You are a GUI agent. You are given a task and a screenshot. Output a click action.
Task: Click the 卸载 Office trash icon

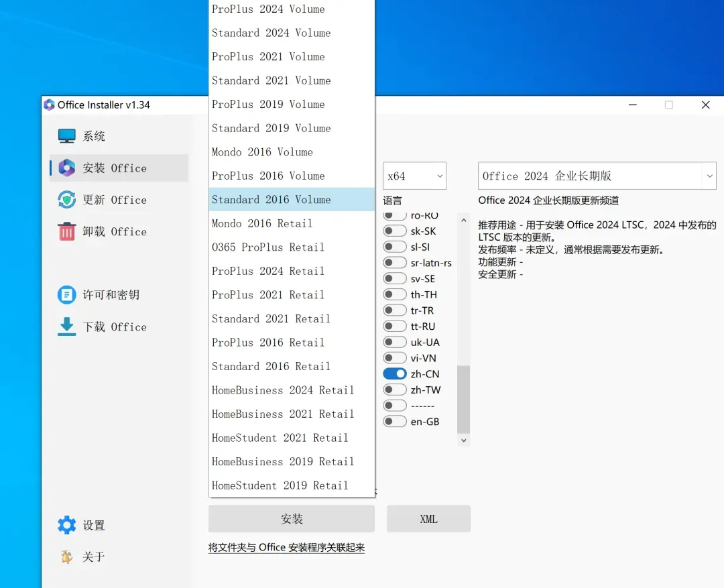[x=67, y=231]
